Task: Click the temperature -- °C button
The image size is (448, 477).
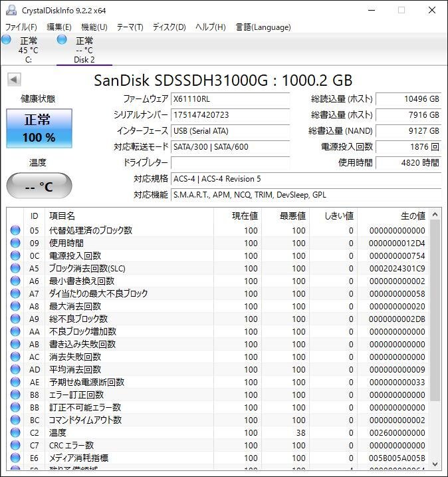Action: pyautogui.click(x=39, y=186)
